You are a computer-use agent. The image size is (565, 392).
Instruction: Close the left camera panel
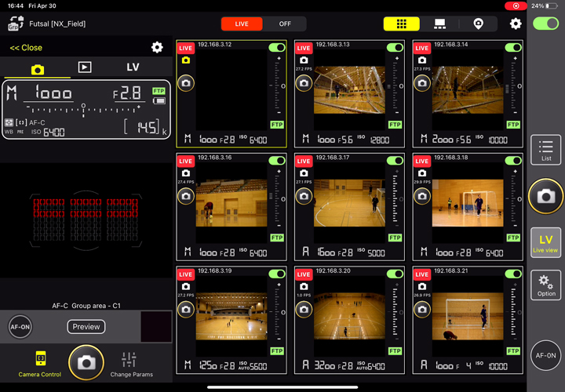[x=26, y=48]
